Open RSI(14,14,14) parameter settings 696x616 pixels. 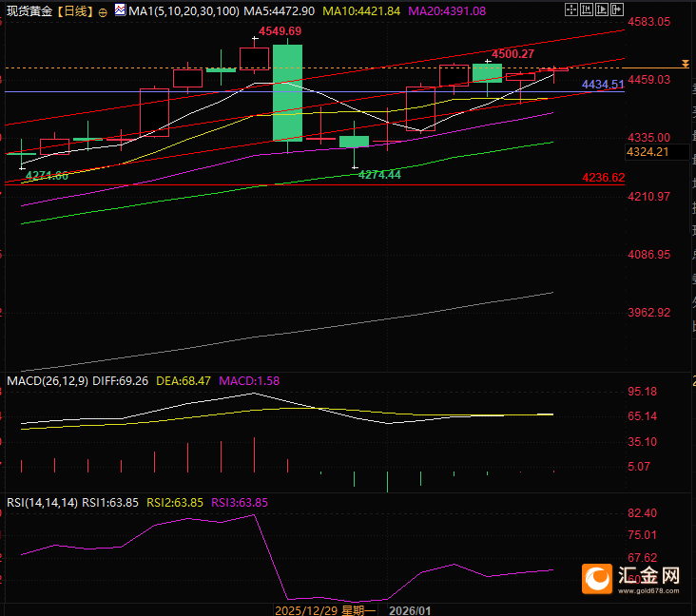point(42,502)
